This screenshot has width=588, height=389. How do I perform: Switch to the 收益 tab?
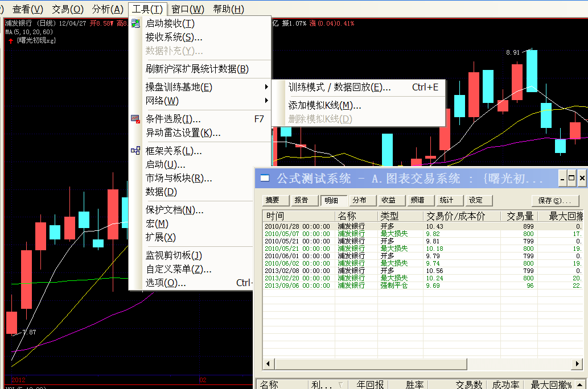pyautogui.click(x=392, y=200)
